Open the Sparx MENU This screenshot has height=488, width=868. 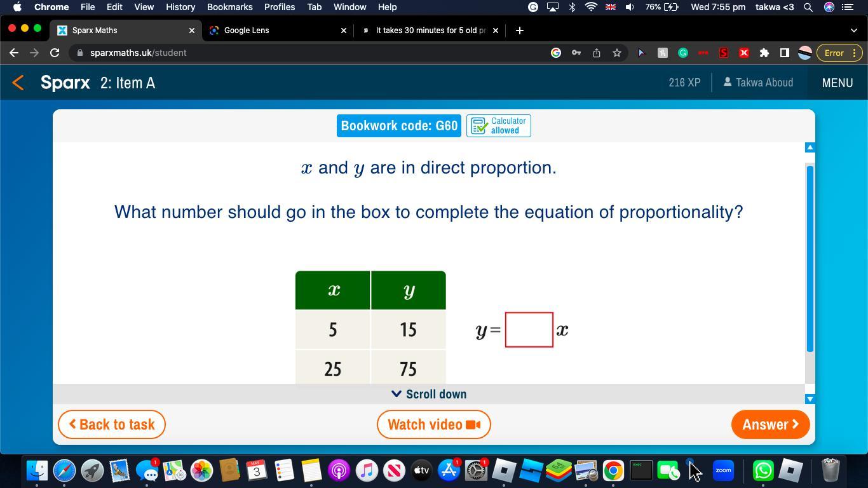837,83
